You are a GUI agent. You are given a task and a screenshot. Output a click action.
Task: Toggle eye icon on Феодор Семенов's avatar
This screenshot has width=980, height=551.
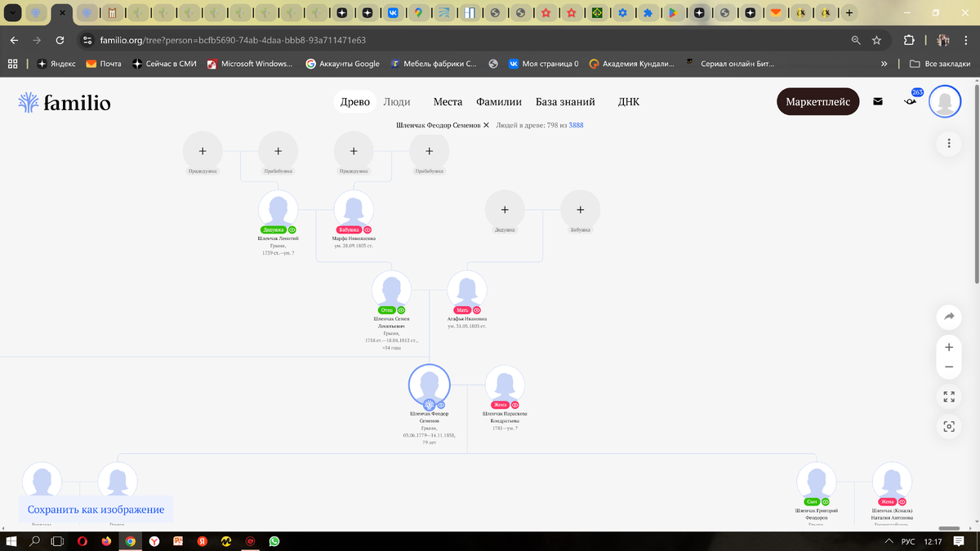tap(441, 405)
